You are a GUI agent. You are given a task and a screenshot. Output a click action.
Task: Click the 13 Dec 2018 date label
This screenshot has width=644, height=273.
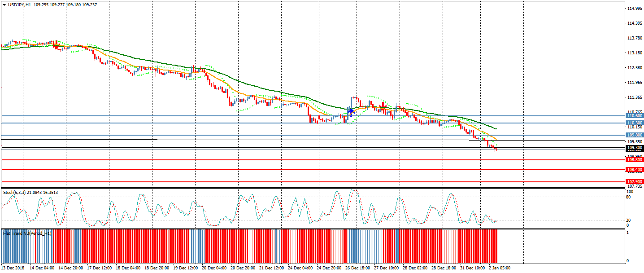pos(13,268)
